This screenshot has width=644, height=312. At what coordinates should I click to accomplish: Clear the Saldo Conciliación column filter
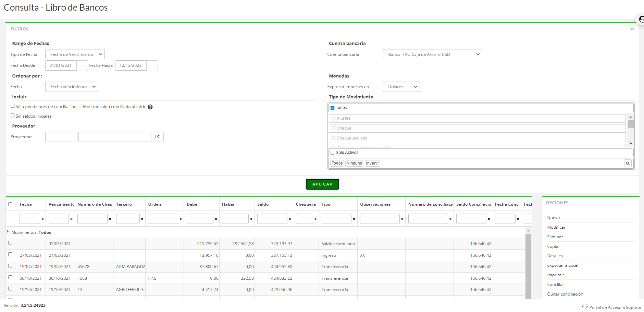coord(489,219)
